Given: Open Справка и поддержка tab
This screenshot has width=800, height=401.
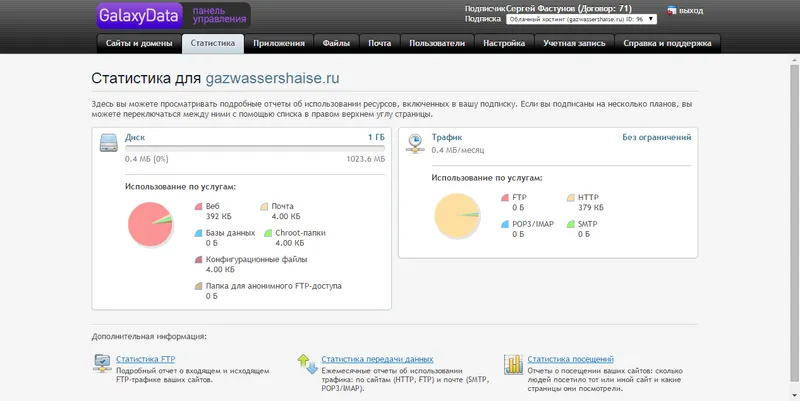Looking at the screenshot, I should tap(667, 43).
